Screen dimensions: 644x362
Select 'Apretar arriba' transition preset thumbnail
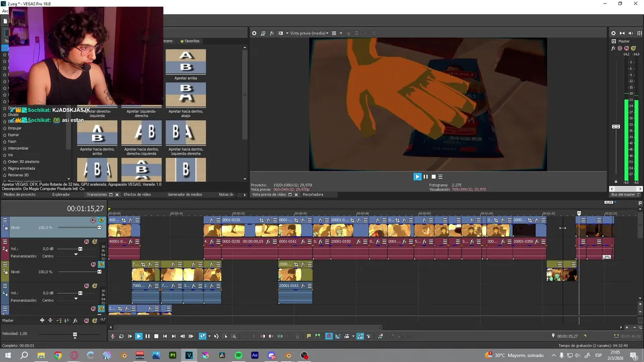(186, 61)
